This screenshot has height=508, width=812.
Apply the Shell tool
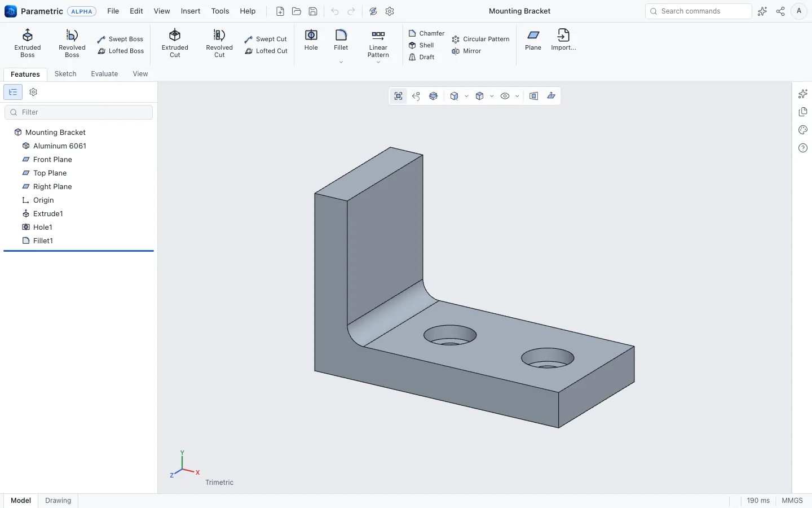421,45
